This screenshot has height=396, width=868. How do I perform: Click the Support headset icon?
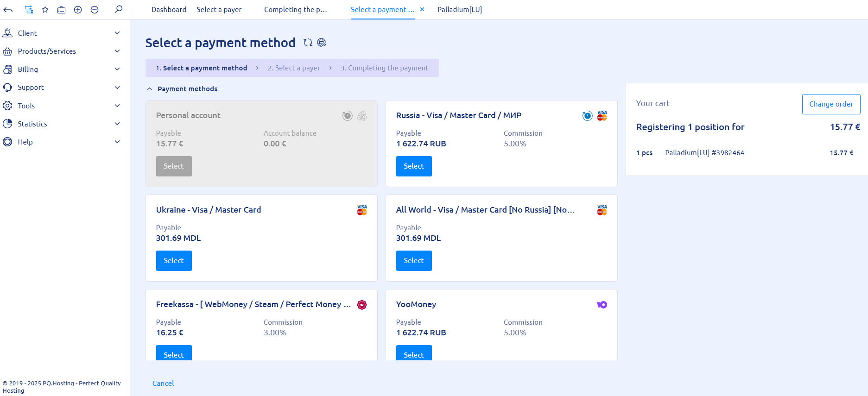7,88
